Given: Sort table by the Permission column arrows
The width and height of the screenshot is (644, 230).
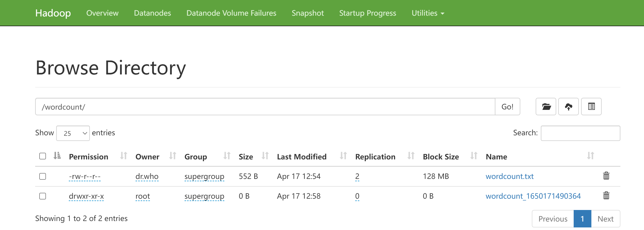Looking at the screenshot, I should point(123,156).
